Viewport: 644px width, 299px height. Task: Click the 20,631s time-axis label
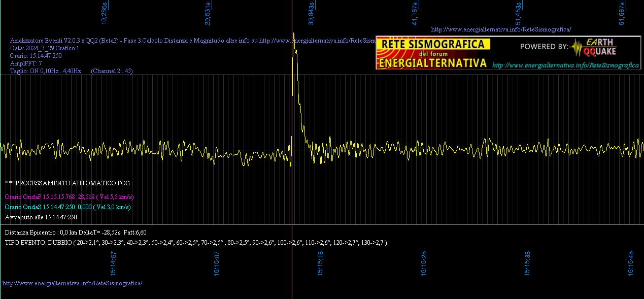coord(208,13)
